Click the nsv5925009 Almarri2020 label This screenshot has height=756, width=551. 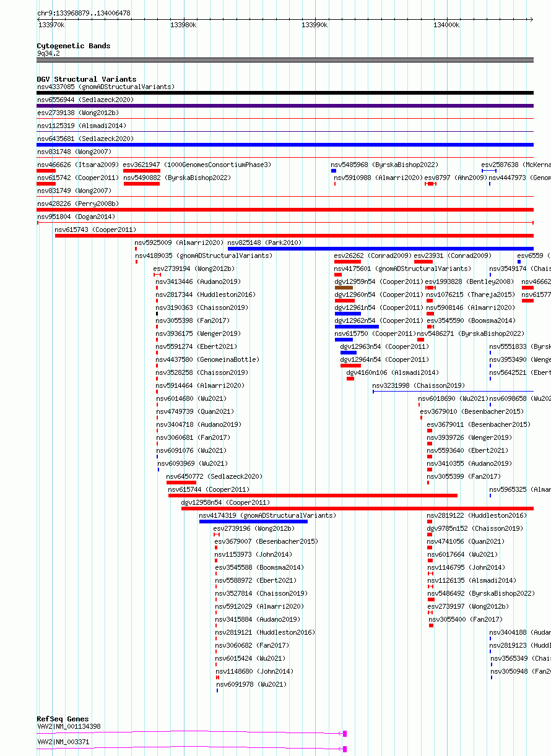pos(180,243)
